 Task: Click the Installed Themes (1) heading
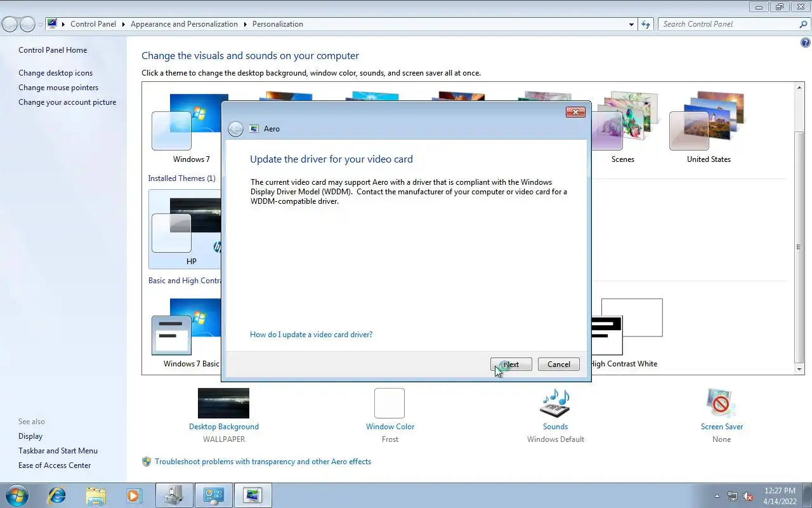[181, 178]
